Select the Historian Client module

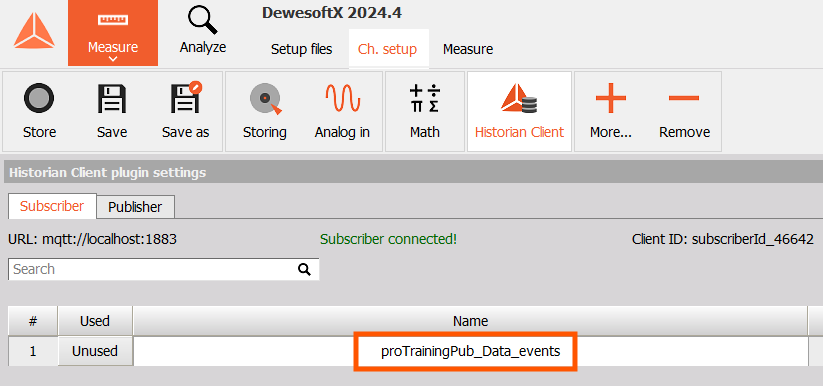pyautogui.click(x=519, y=112)
